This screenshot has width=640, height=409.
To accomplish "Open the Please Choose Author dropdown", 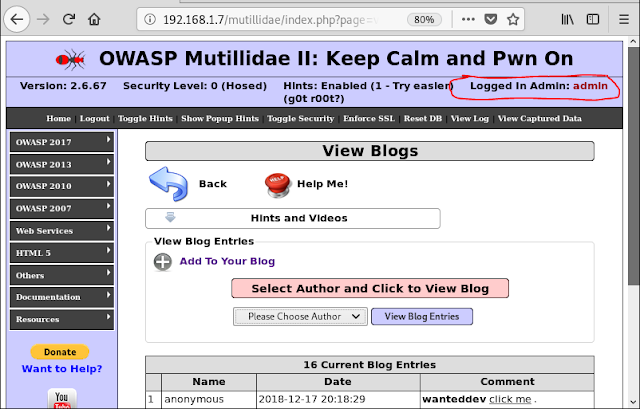I will pyautogui.click(x=300, y=316).
